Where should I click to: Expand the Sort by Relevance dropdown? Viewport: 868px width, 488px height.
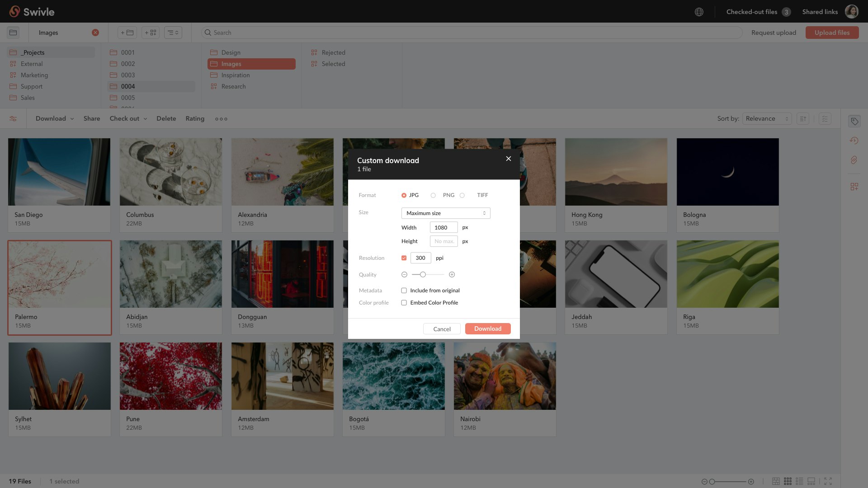pos(767,119)
